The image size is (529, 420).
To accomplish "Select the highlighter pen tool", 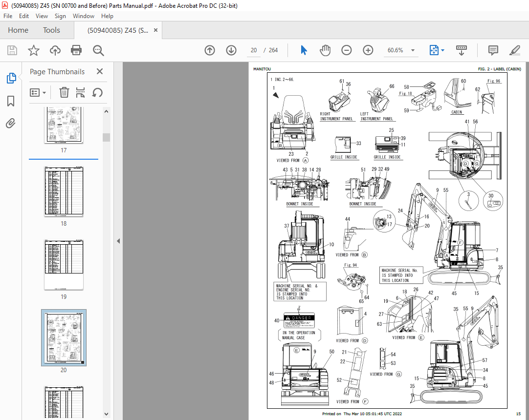I will tap(514, 51).
